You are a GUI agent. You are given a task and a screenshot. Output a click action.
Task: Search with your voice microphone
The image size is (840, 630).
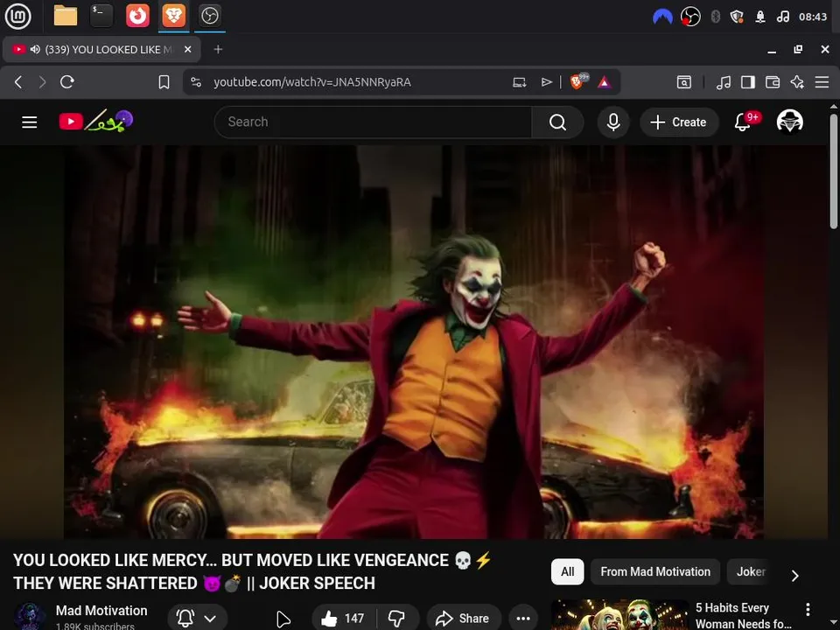[x=613, y=122]
